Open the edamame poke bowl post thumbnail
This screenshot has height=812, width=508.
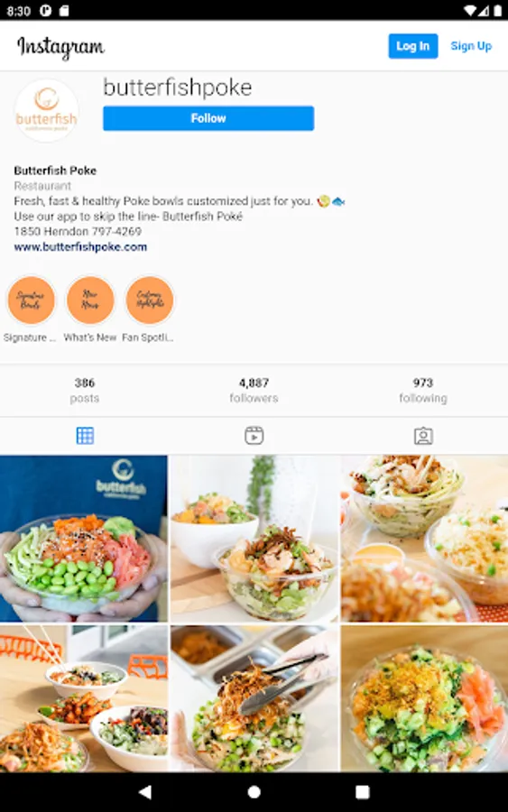(84, 539)
